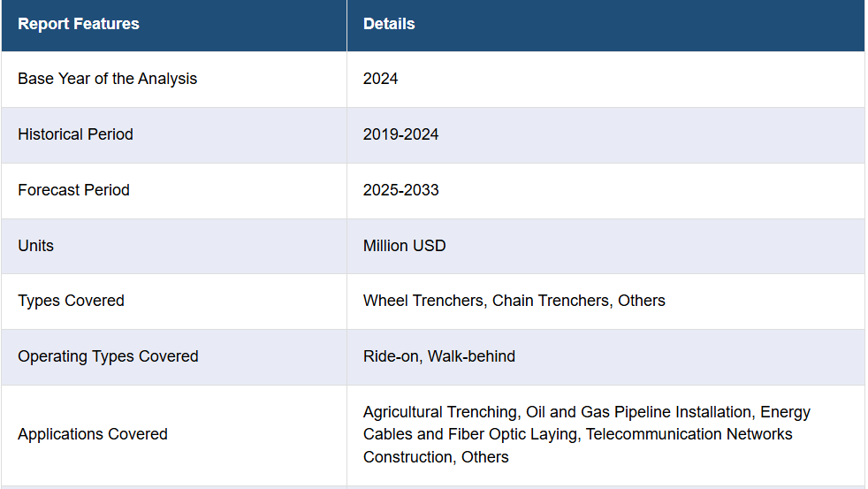868x489 pixels.
Task: Click the Million USD value
Action: [404, 246]
